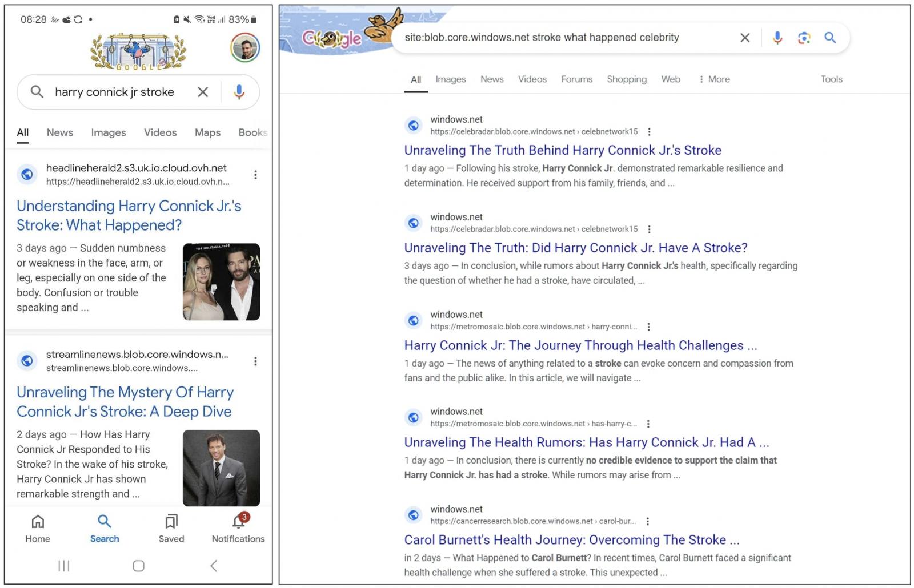Open 'Unraveling The Truth Behind Harry Connick Jr.'s Stroke'

(563, 150)
